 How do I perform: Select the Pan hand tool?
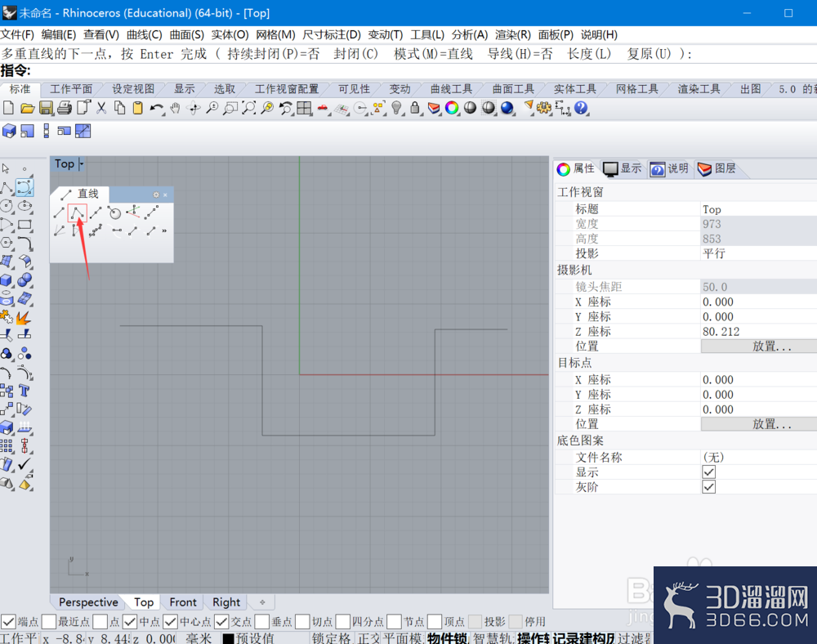coord(175,108)
